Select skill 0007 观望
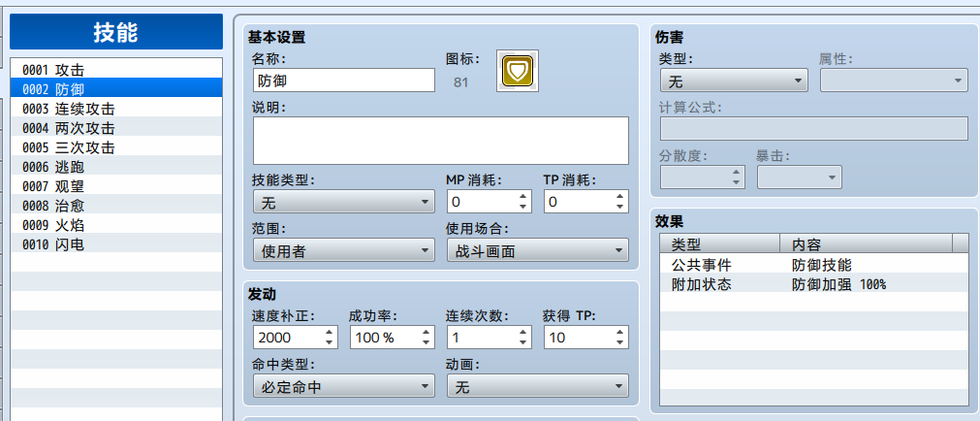 point(116,186)
